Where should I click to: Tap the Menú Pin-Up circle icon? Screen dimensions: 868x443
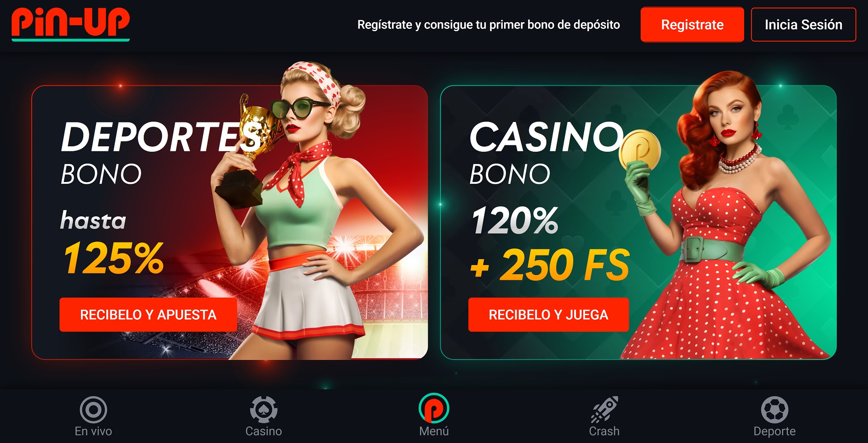pyautogui.click(x=434, y=408)
